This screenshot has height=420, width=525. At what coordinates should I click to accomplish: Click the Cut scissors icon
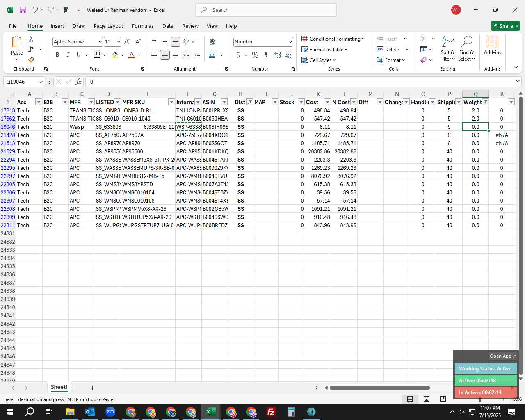[31, 39]
